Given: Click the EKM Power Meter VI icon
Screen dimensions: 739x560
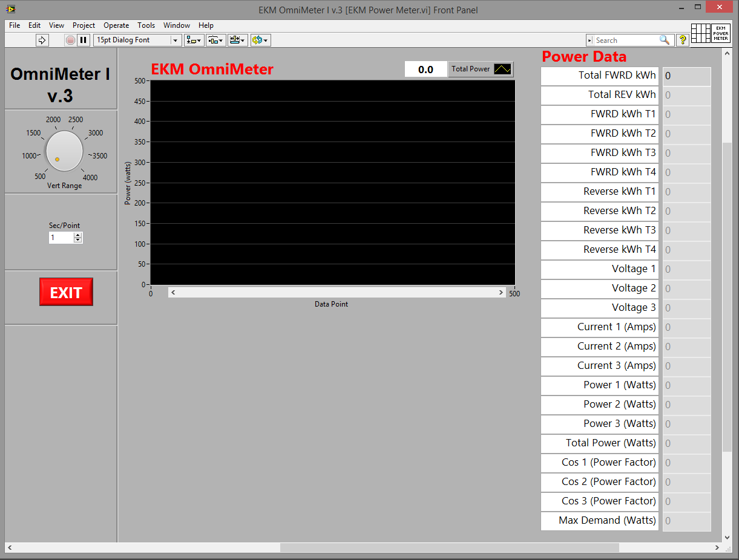Looking at the screenshot, I should click(x=720, y=33).
